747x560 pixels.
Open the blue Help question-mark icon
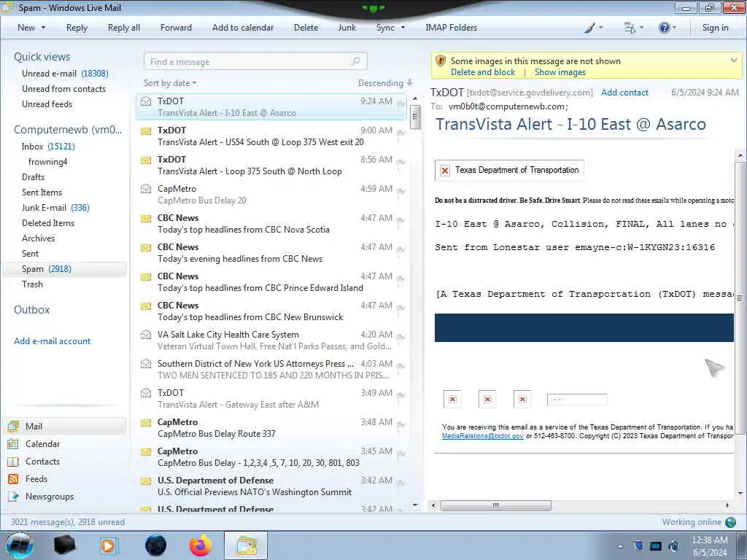(x=664, y=28)
